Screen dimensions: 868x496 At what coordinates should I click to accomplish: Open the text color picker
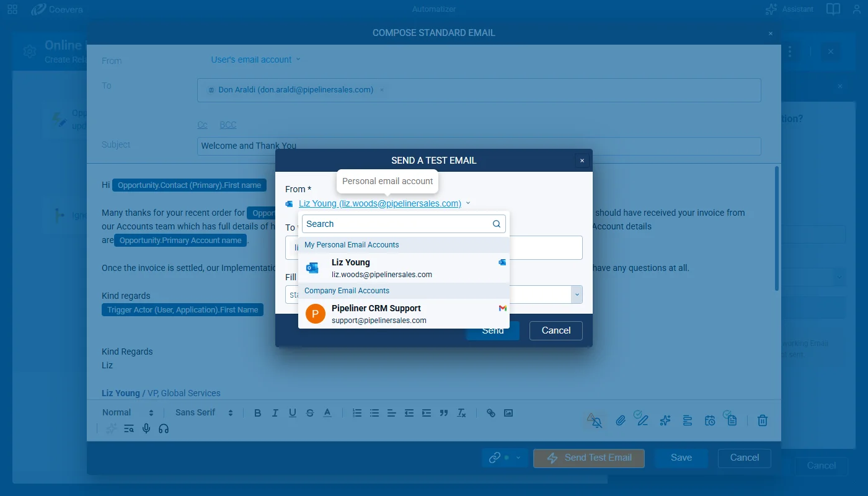(327, 413)
